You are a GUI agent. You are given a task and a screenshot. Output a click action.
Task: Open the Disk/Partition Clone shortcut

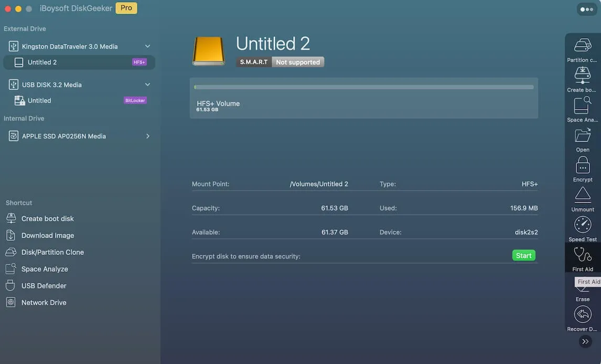click(x=52, y=252)
